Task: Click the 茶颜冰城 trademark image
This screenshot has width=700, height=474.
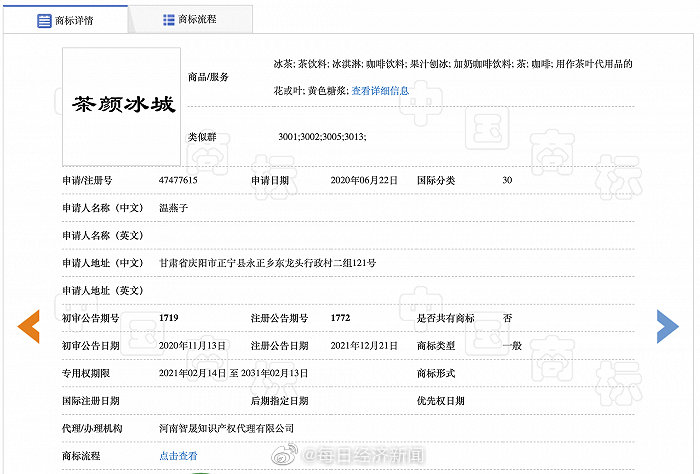Action: point(121,107)
